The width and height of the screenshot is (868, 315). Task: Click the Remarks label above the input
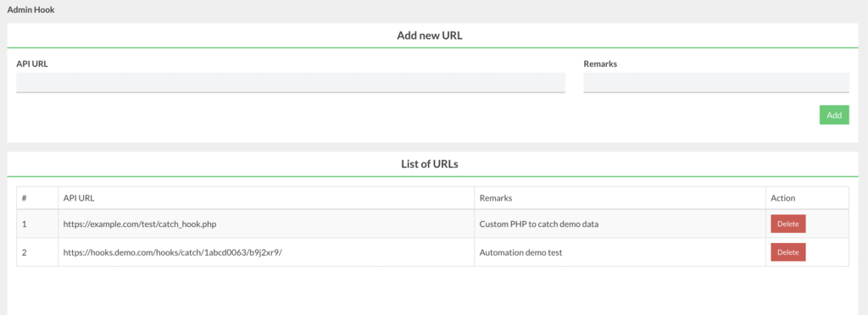pos(600,64)
